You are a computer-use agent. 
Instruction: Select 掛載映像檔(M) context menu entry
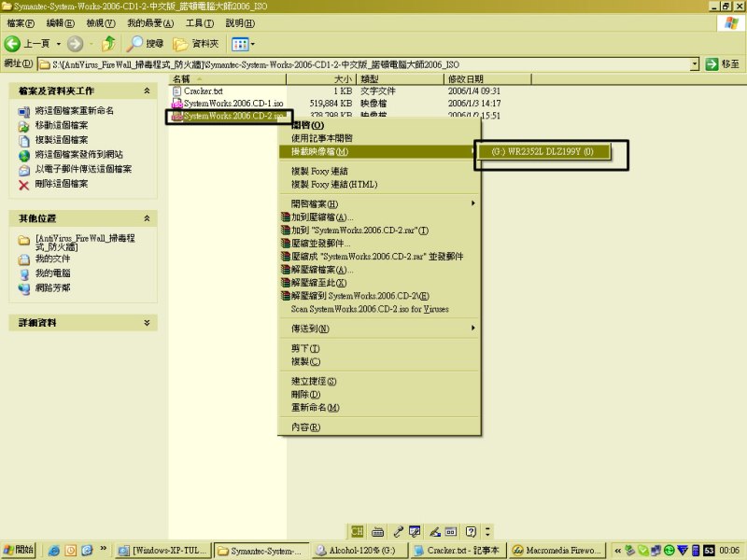point(379,151)
